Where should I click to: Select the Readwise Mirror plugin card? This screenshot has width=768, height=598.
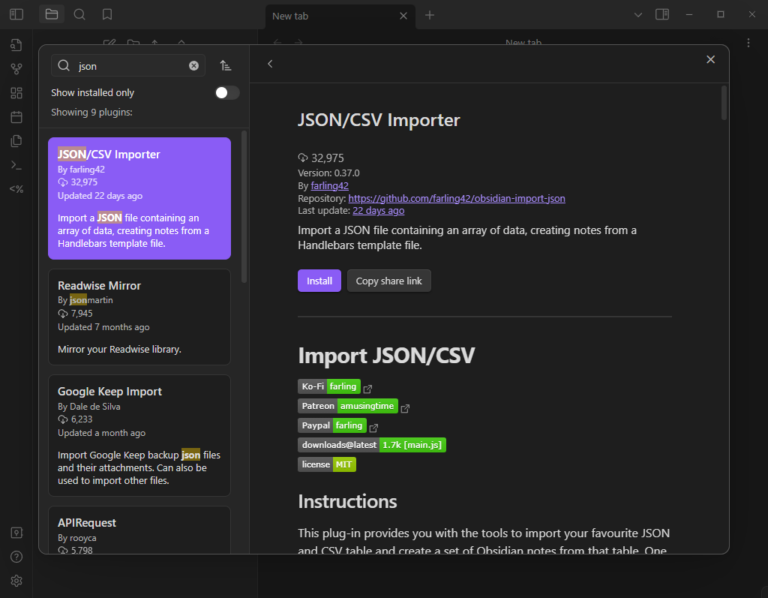[140, 317]
